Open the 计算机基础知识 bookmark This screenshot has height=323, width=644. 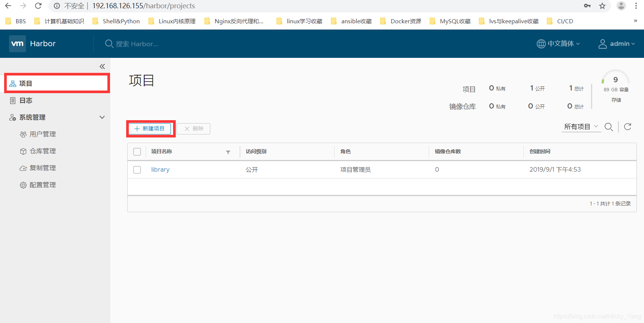(x=59, y=21)
